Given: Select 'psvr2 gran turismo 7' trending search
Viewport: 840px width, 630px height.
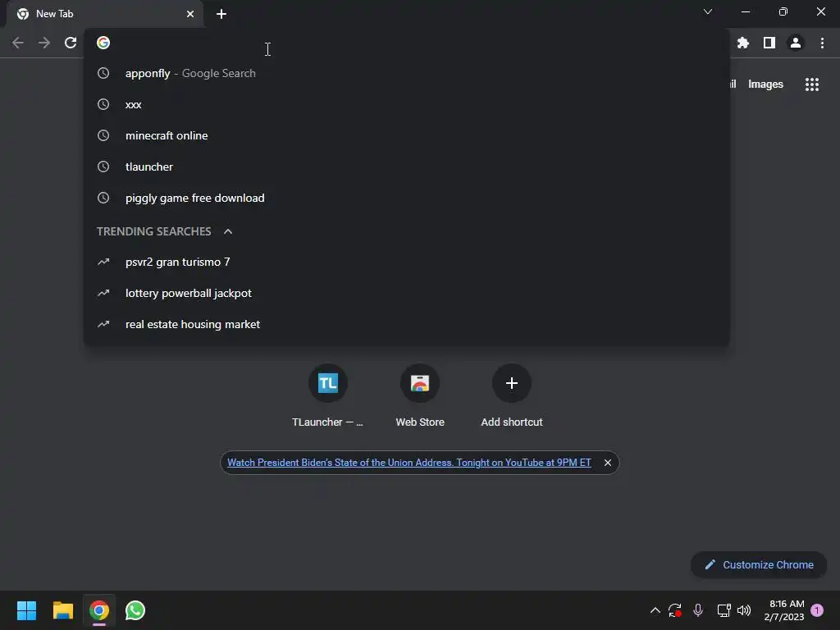Looking at the screenshot, I should pyautogui.click(x=407, y=262).
